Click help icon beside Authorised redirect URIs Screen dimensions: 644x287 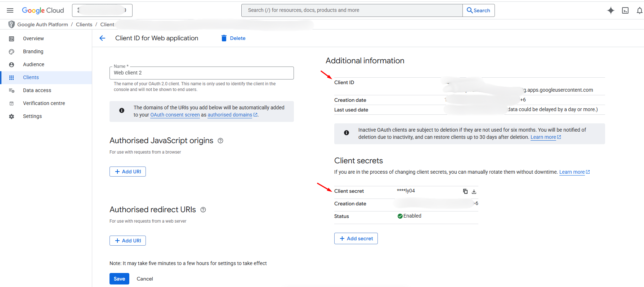coord(203,210)
